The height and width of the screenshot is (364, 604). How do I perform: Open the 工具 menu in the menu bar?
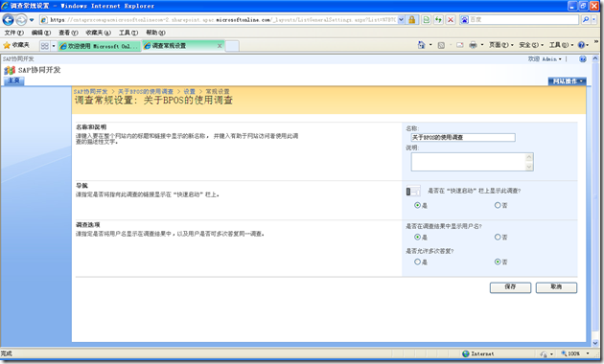pyautogui.click(x=128, y=33)
